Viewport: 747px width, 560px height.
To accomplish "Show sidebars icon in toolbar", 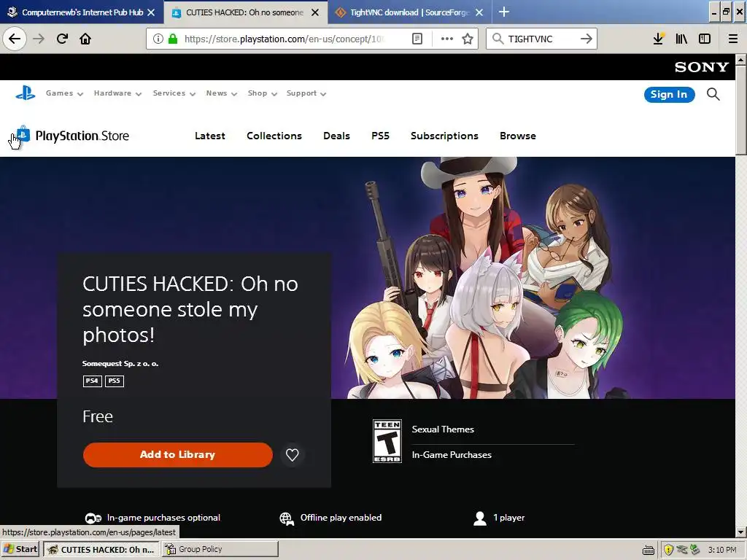I will tap(705, 39).
